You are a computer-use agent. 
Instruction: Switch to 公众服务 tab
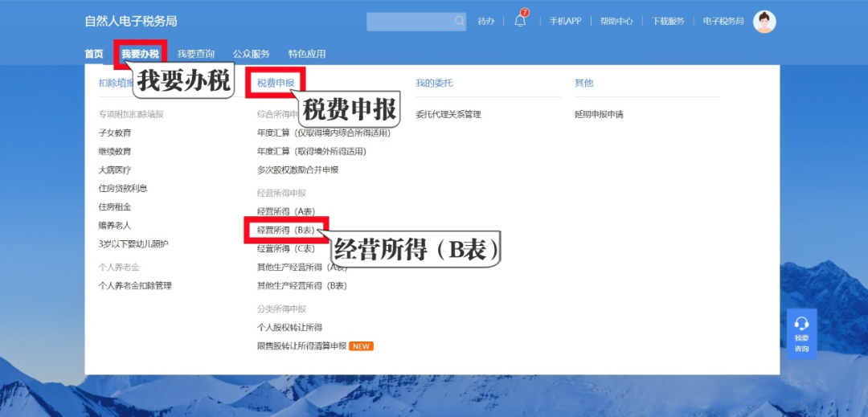[x=252, y=54]
